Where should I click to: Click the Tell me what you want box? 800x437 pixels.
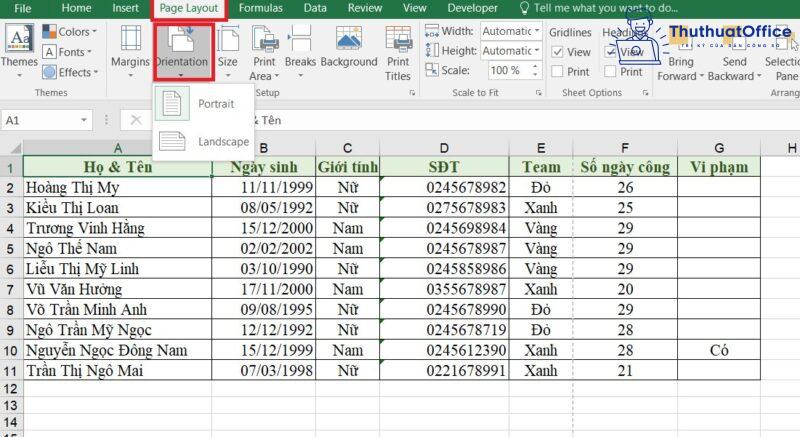pyautogui.click(x=598, y=8)
